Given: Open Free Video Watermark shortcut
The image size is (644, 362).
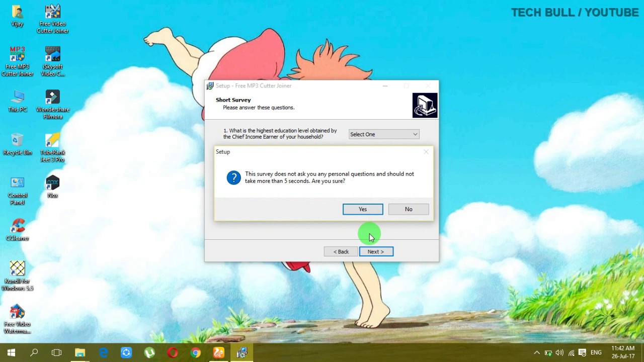Looking at the screenshot, I should click(17, 319).
